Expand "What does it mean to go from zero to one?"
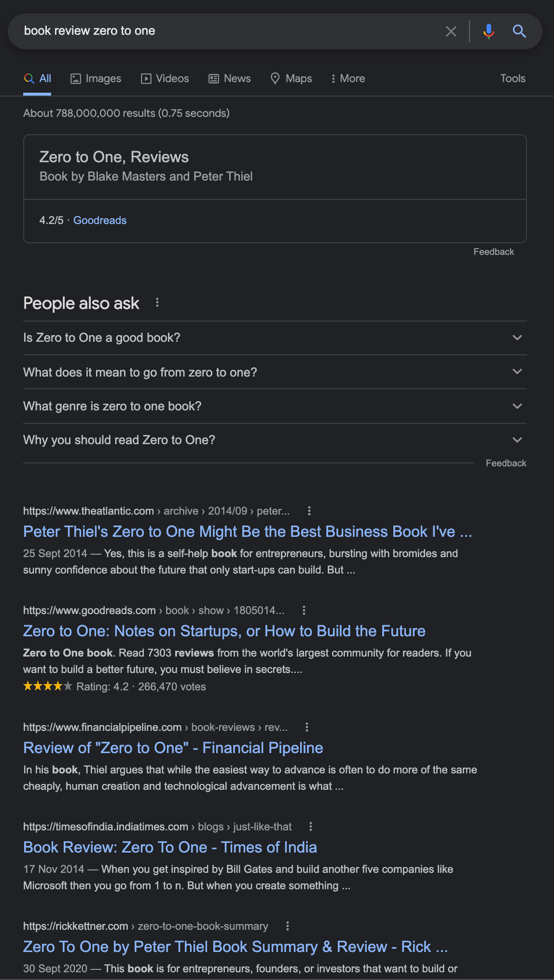 coord(275,372)
